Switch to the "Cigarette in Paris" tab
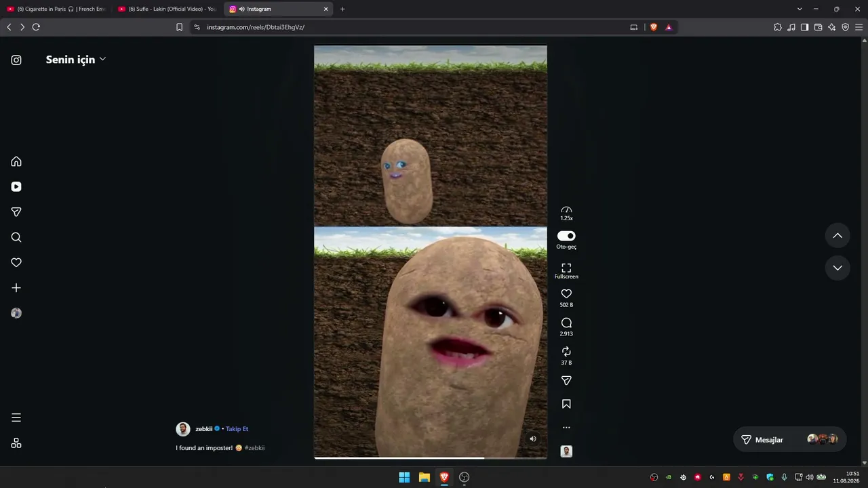Image resolution: width=868 pixels, height=488 pixels. coord(56,9)
